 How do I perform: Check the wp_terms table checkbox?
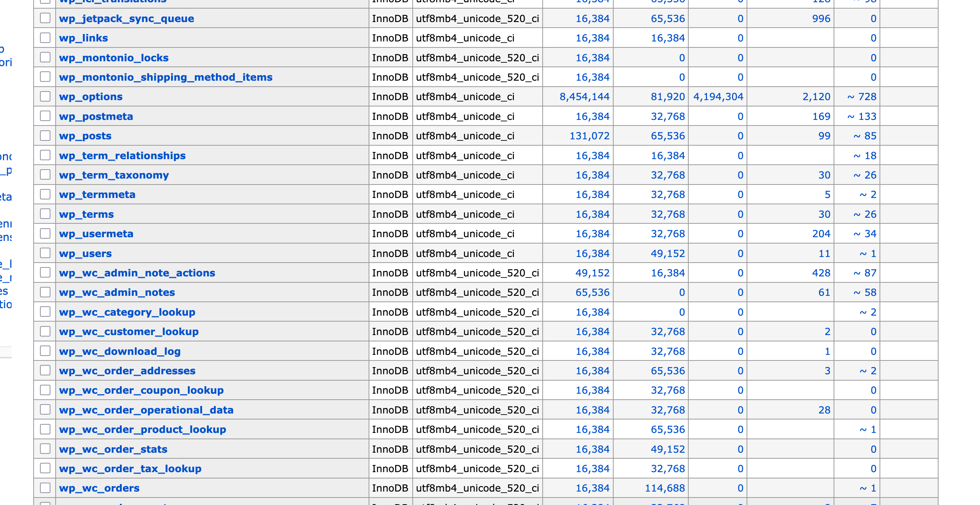(45, 214)
